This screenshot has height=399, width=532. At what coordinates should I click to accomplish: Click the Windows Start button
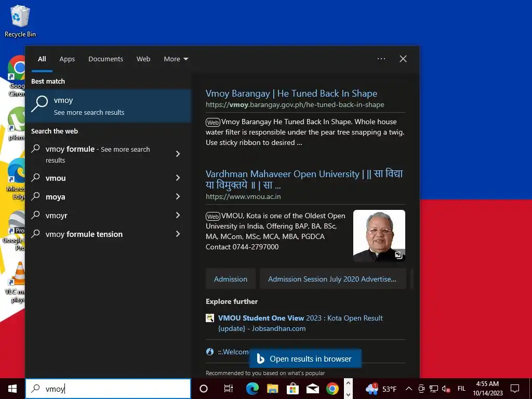(12, 389)
